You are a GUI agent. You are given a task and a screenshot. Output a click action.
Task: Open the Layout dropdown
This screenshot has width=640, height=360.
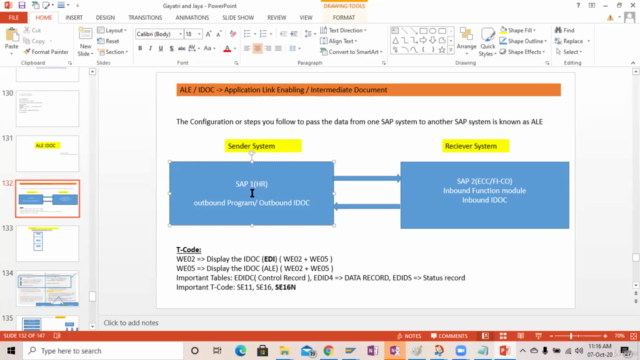[112, 30]
